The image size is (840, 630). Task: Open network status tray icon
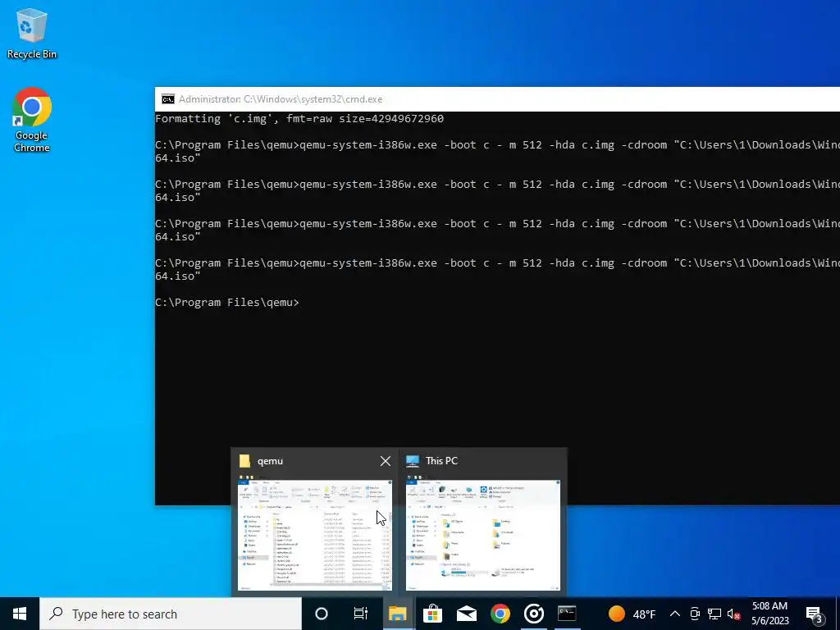coord(714,614)
